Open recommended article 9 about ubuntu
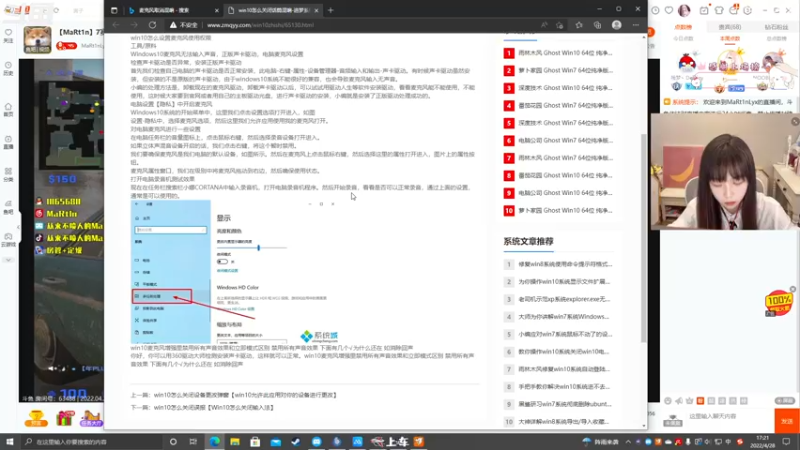800x450 pixels. pyautogui.click(x=565, y=404)
